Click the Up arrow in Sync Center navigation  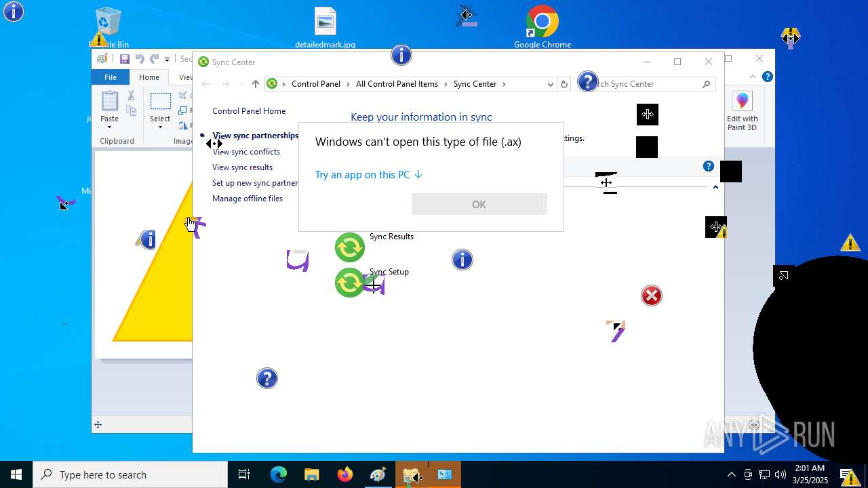pos(255,84)
